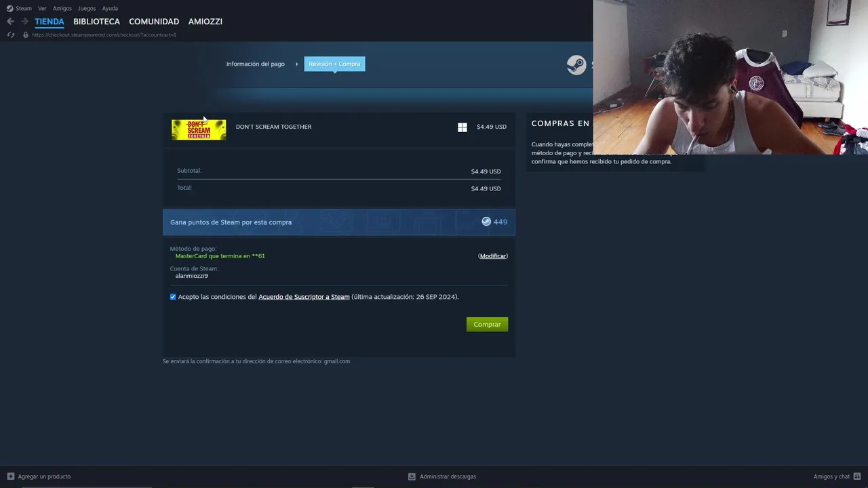This screenshot has width=868, height=488.
Task: Open the Ver menu
Action: 42,8
